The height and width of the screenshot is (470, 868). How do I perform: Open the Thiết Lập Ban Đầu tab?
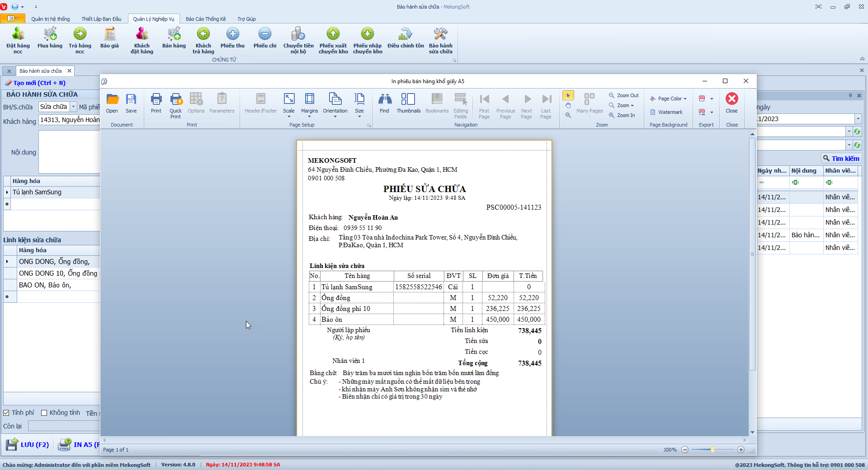101,19
